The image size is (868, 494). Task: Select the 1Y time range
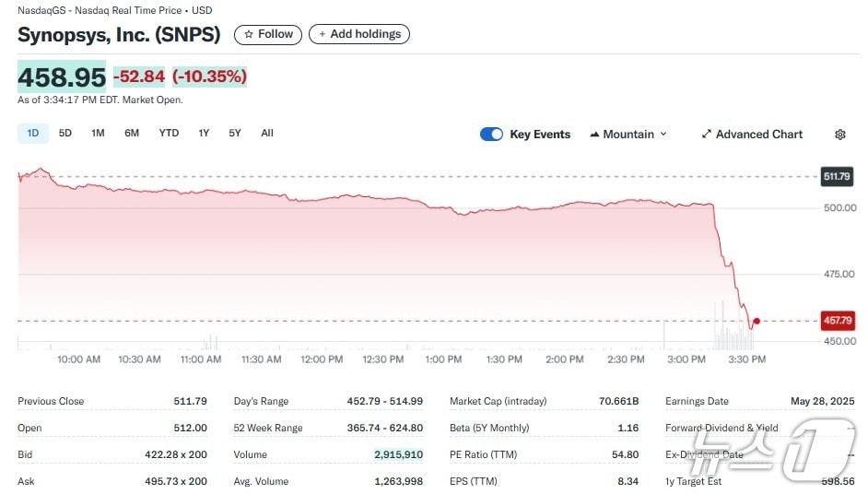pyautogui.click(x=204, y=134)
